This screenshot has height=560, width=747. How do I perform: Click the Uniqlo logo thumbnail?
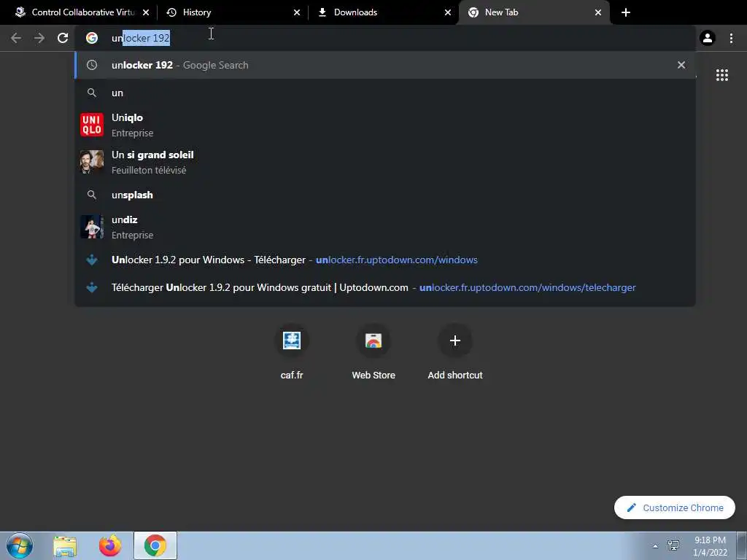pyautogui.click(x=92, y=125)
